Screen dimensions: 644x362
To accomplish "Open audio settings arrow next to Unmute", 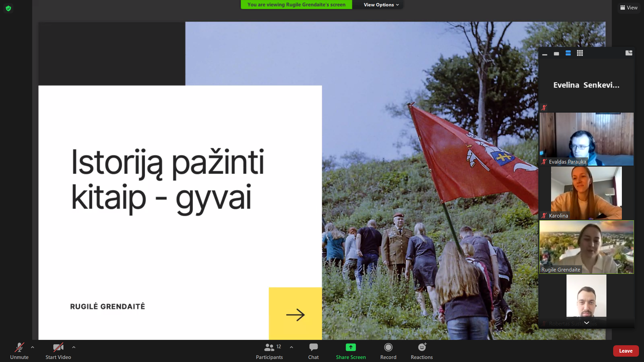I will tap(33, 347).
